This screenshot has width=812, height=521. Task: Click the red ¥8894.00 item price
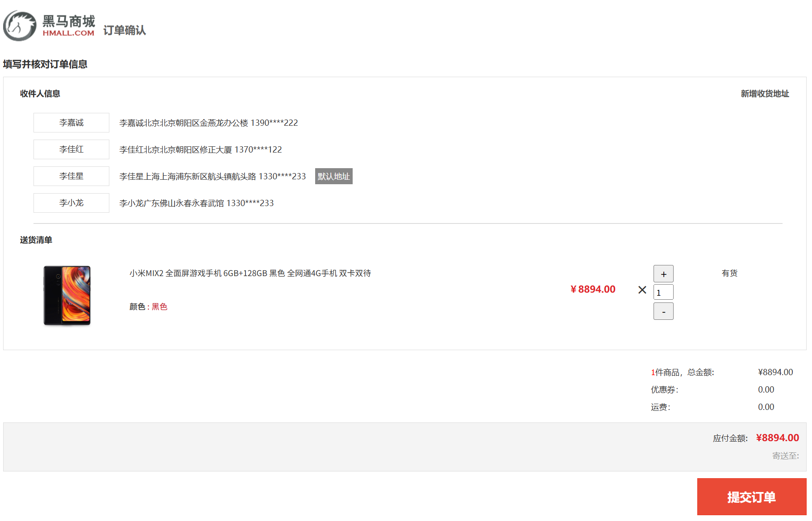[x=593, y=289]
